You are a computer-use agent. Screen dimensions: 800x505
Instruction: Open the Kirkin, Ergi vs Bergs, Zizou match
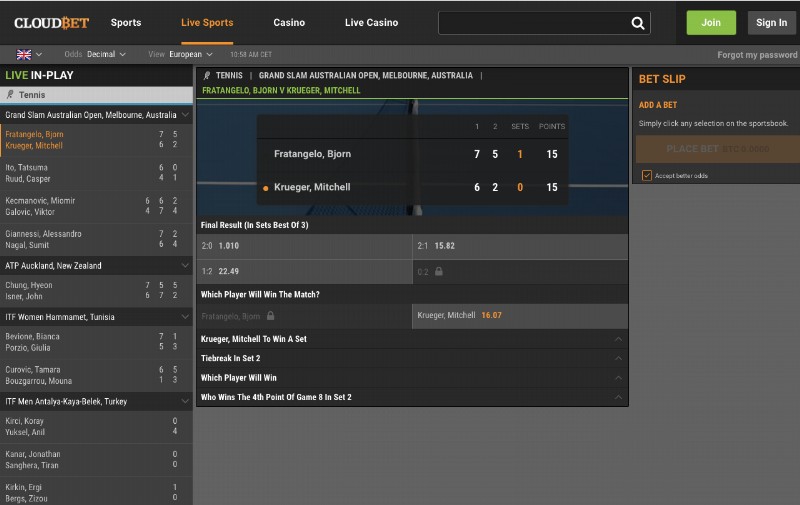click(x=96, y=493)
